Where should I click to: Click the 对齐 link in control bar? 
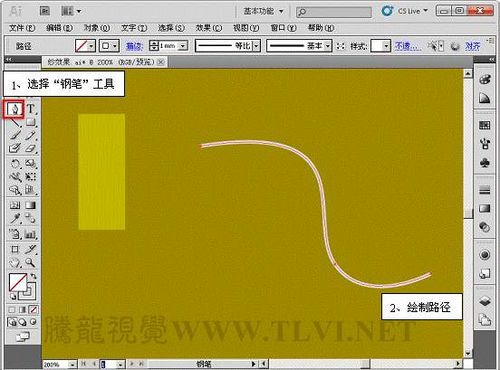pos(473,46)
